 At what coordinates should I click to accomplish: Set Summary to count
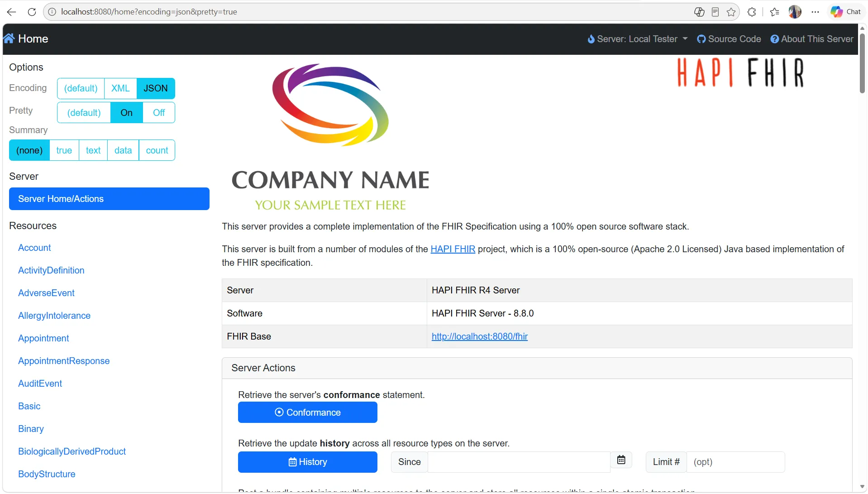point(157,150)
